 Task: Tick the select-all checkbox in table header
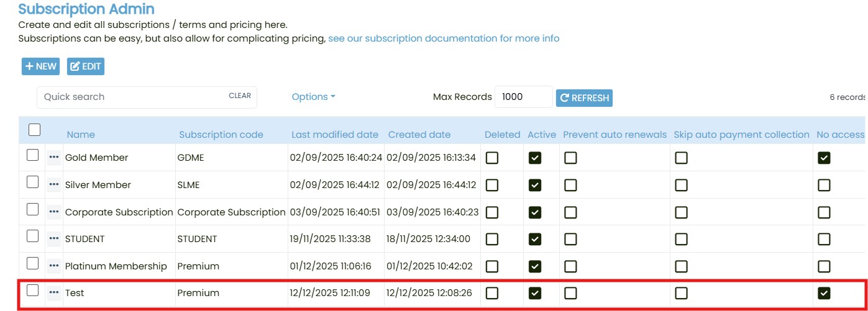point(35,130)
